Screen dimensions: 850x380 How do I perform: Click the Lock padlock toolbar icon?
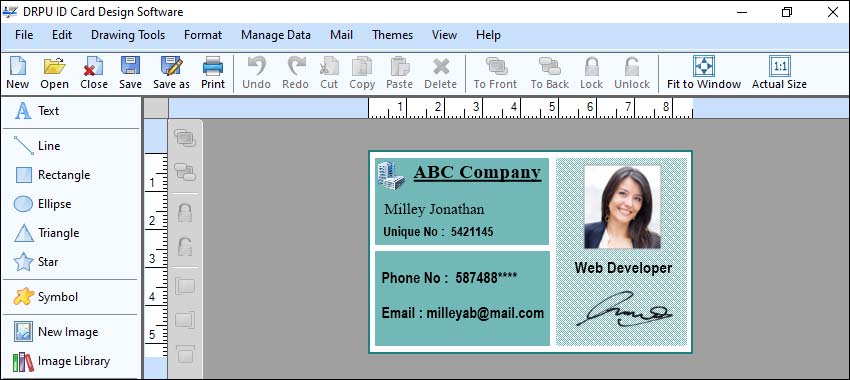(x=591, y=66)
